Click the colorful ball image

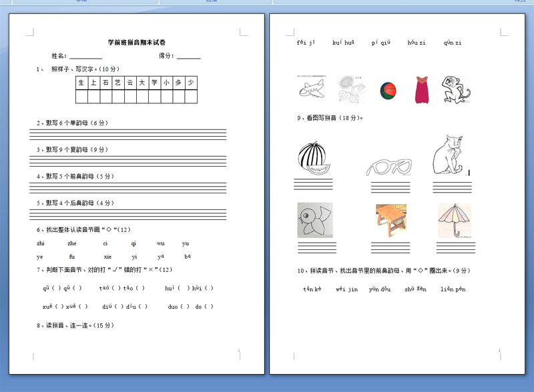388,91
